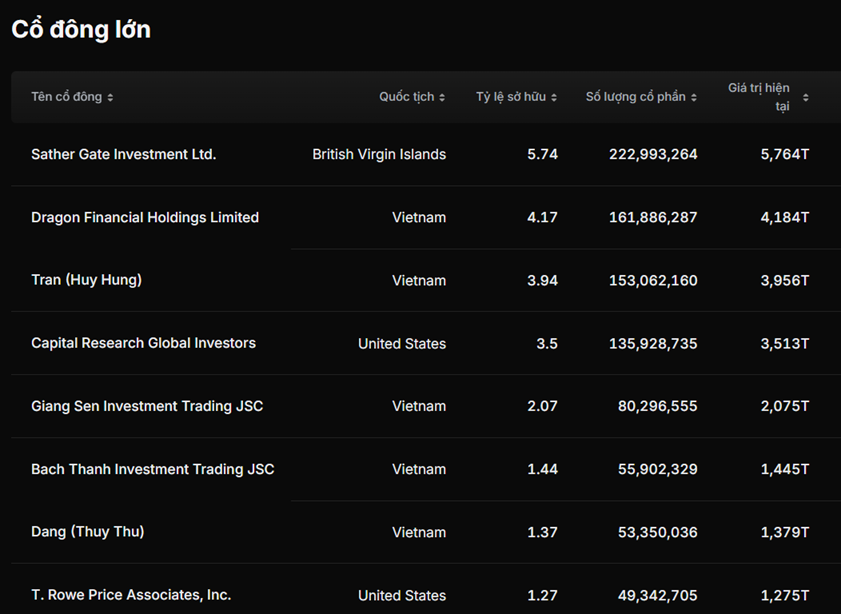Click share count 80,296,555
Viewport: 841px width, 614px height.
658,406
